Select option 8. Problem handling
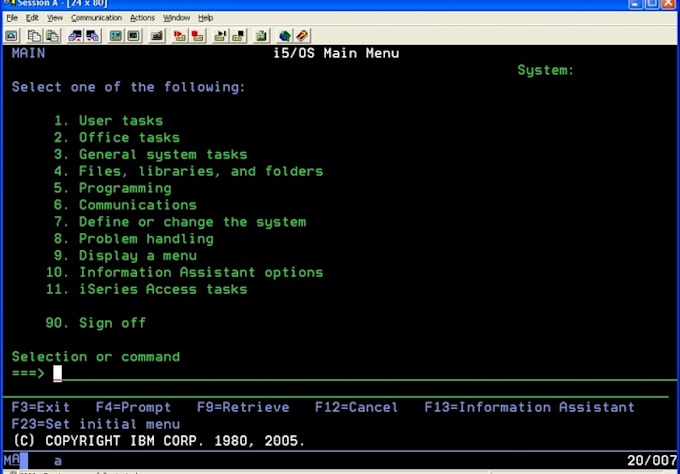This screenshot has width=680, height=474. pos(134,239)
